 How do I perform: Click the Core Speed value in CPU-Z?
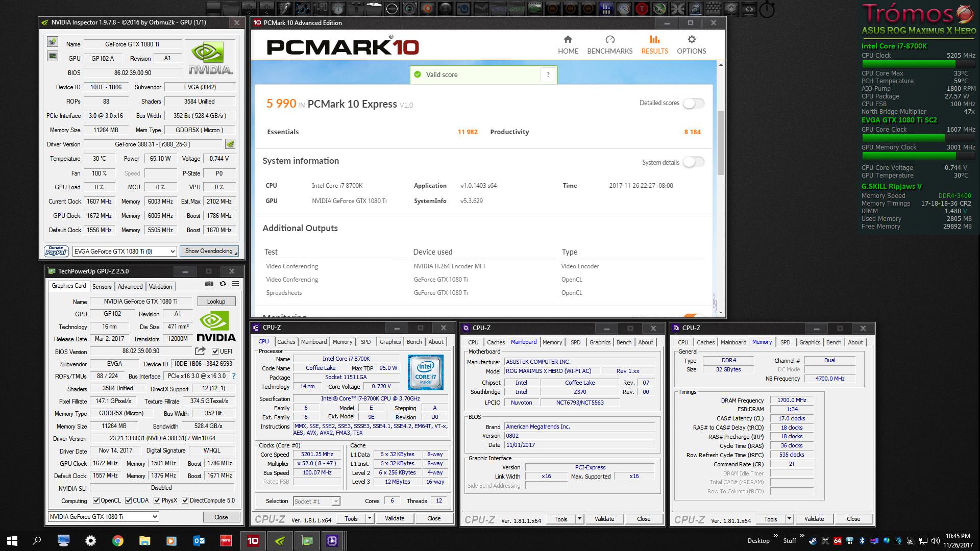pos(317,454)
